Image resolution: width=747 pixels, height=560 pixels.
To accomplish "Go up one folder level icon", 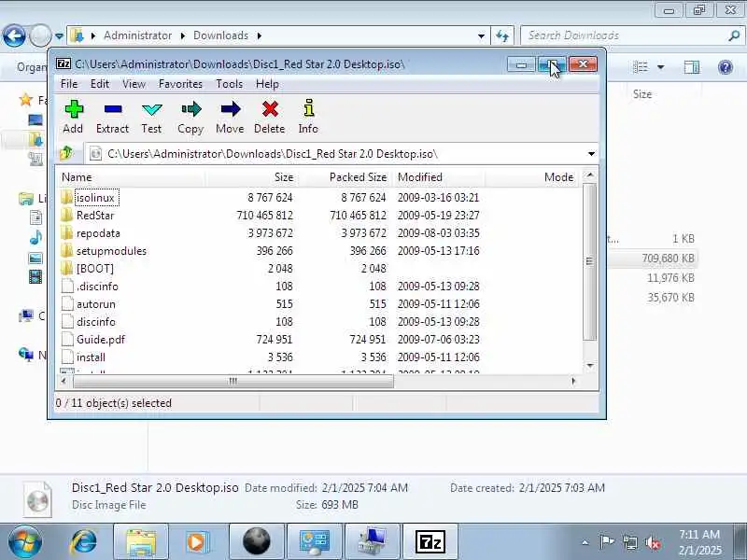I will [x=66, y=153].
